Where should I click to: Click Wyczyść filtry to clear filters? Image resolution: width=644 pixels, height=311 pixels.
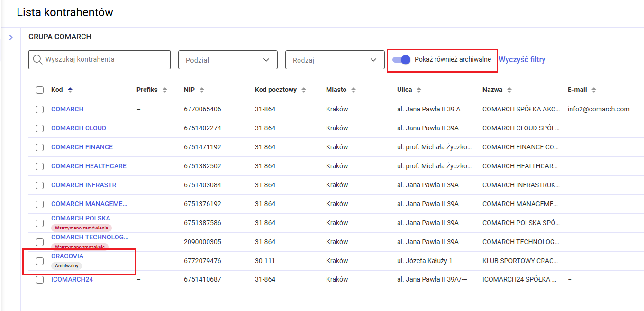point(522,60)
